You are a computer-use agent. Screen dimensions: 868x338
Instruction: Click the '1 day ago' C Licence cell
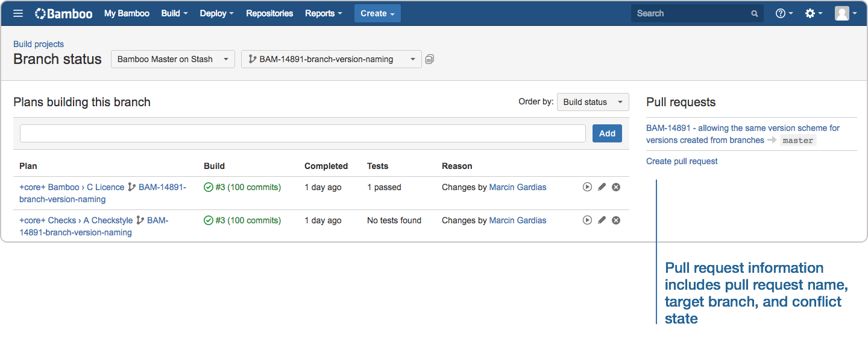pos(323,187)
